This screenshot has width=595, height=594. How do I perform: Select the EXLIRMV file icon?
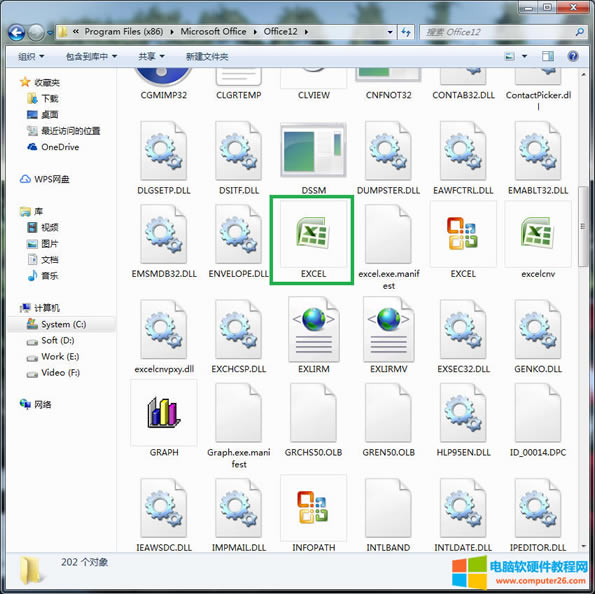click(389, 336)
